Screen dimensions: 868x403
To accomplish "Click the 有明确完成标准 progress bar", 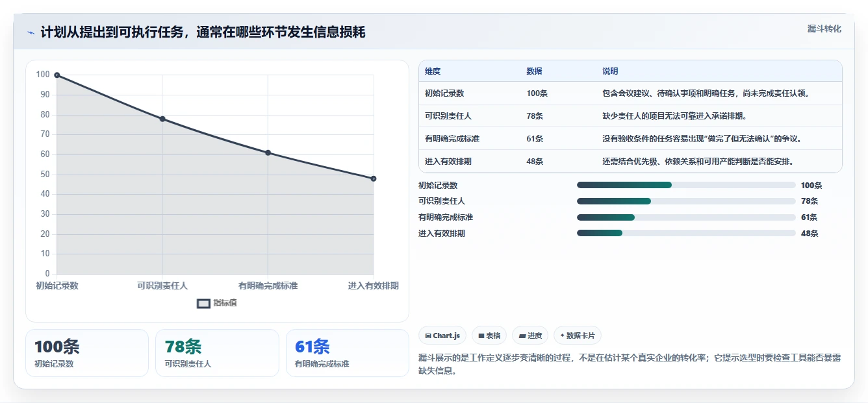I will click(x=686, y=217).
